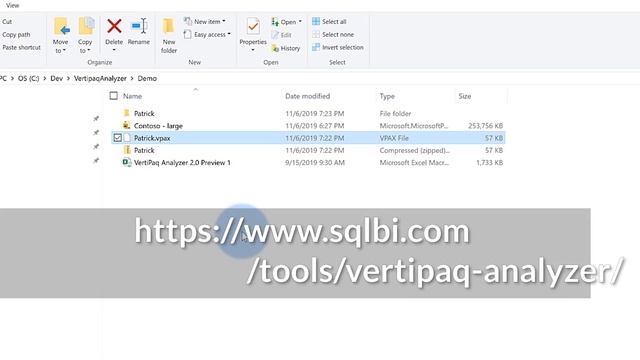Viewport: 640px width, 360px height.
Task: Click the '9/15/2019 9:30 AM' date cell
Action: tap(315, 162)
